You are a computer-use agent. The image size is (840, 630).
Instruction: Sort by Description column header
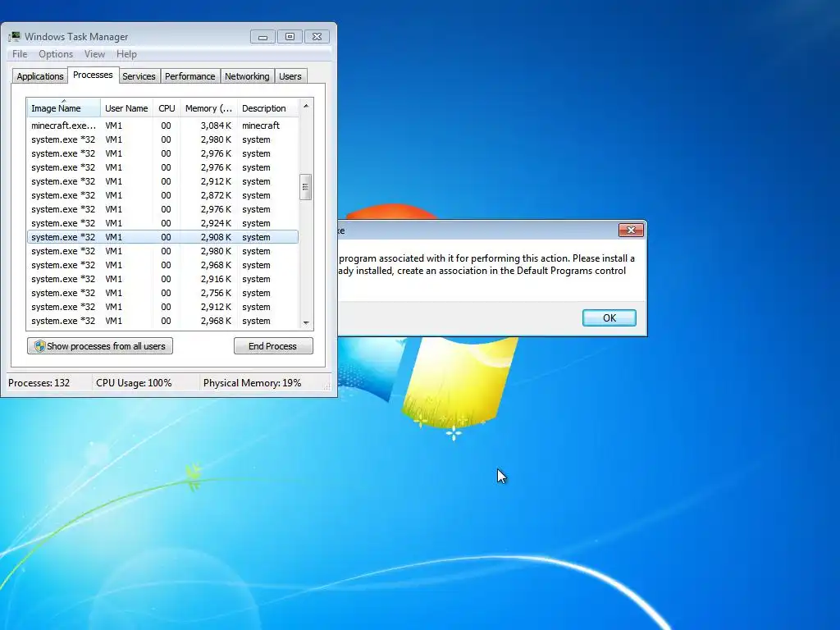tap(267, 108)
